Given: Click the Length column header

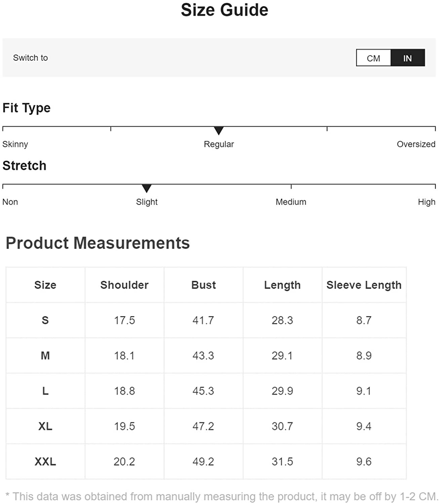Looking at the screenshot, I should click(282, 285).
